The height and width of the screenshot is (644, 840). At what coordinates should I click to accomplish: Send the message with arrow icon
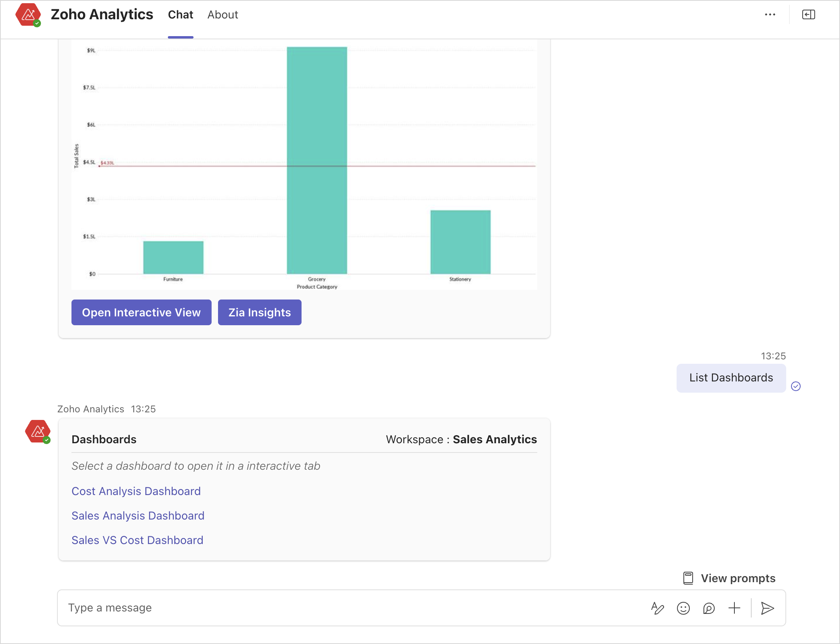[767, 608]
